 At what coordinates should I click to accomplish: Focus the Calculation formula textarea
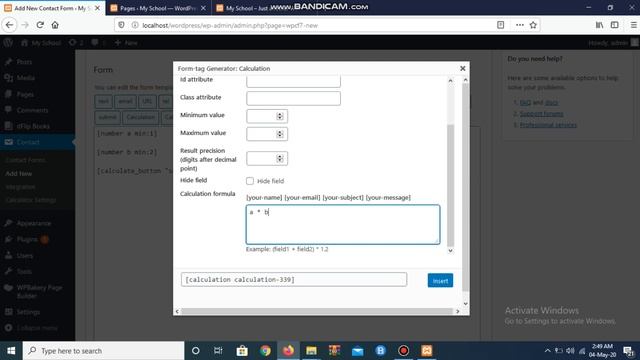(343, 224)
